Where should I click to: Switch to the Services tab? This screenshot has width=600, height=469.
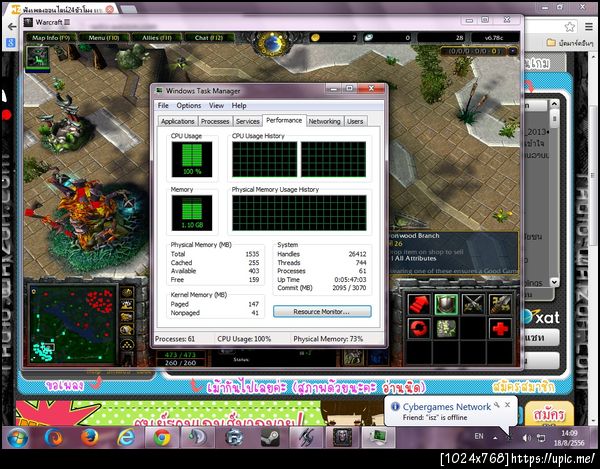[x=248, y=121]
